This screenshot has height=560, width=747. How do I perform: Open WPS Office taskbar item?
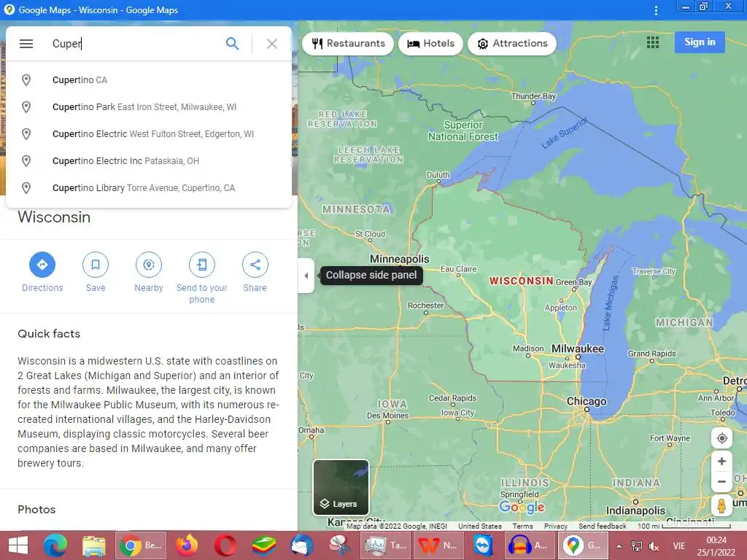pyautogui.click(x=437, y=545)
